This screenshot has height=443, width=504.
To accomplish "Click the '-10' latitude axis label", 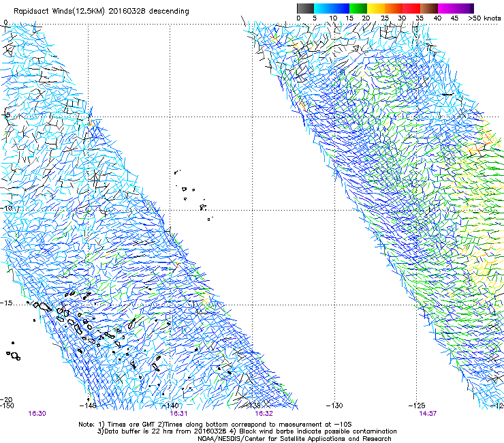I will click(7, 208).
